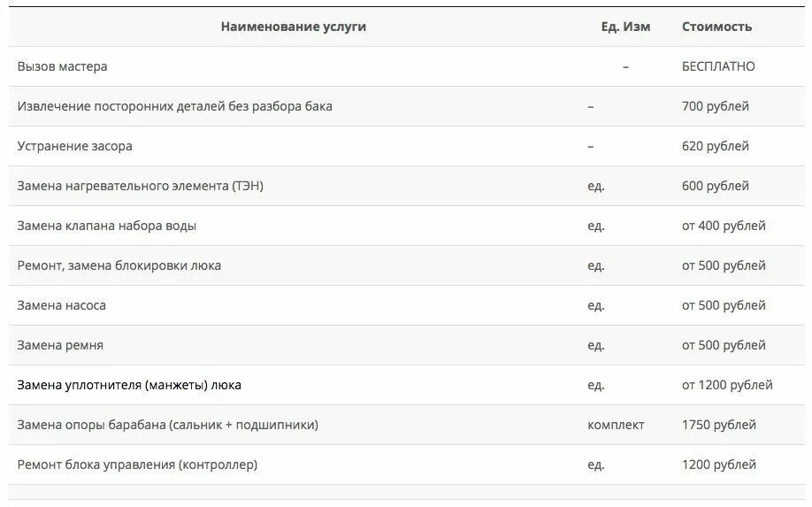Screen dimensions: 812x507
Task: Select the "комплект" unit cell
Action: (616, 426)
